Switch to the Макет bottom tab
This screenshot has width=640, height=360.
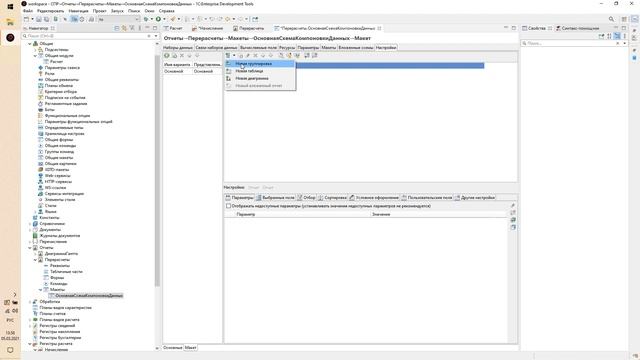click(x=190, y=348)
